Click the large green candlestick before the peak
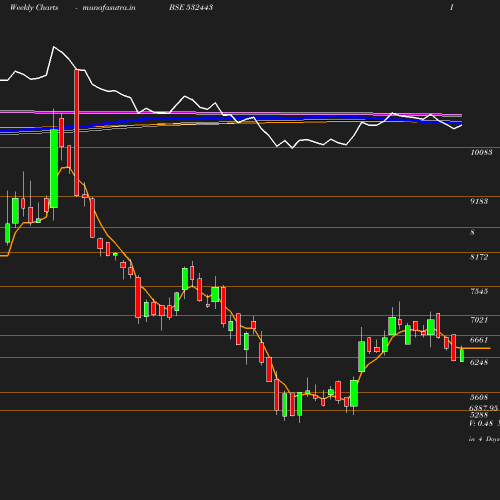 click(54, 168)
